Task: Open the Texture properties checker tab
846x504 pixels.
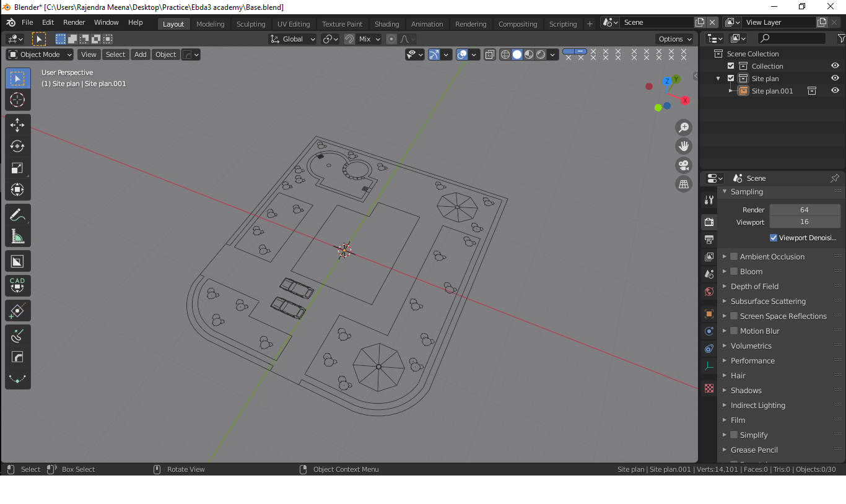Action: pos(709,388)
